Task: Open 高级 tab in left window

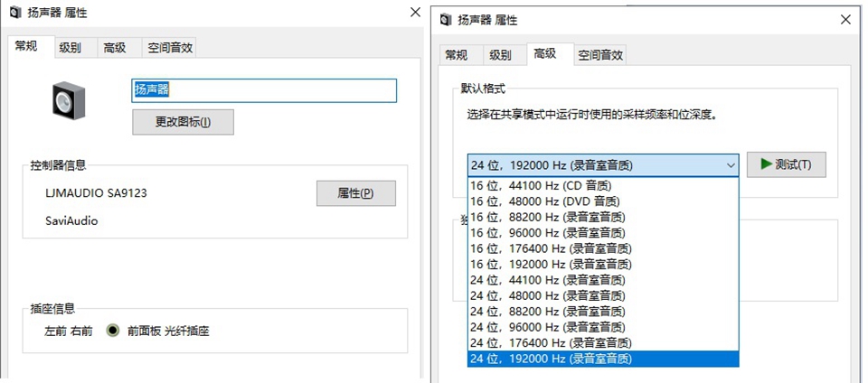Action: point(115,48)
